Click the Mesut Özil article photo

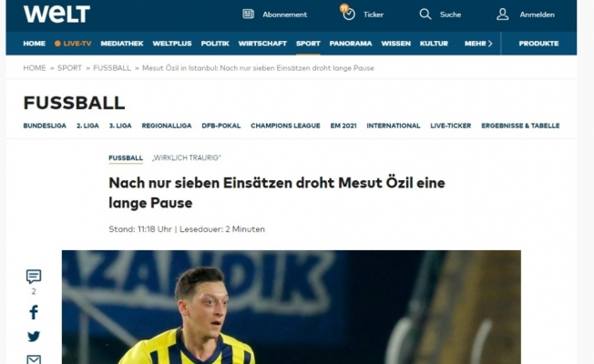tap(292, 307)
